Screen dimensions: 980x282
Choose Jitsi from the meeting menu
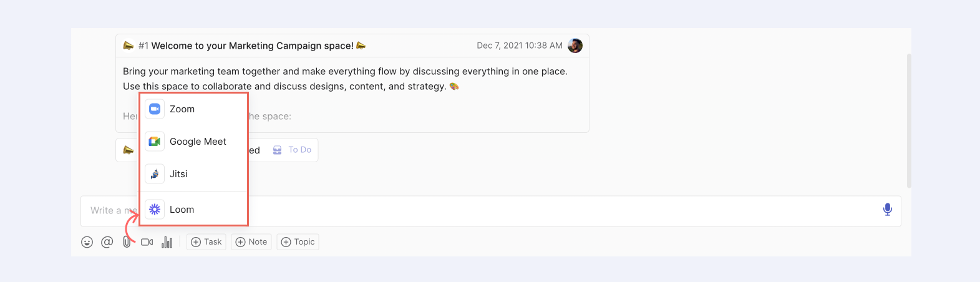point(178,174)
